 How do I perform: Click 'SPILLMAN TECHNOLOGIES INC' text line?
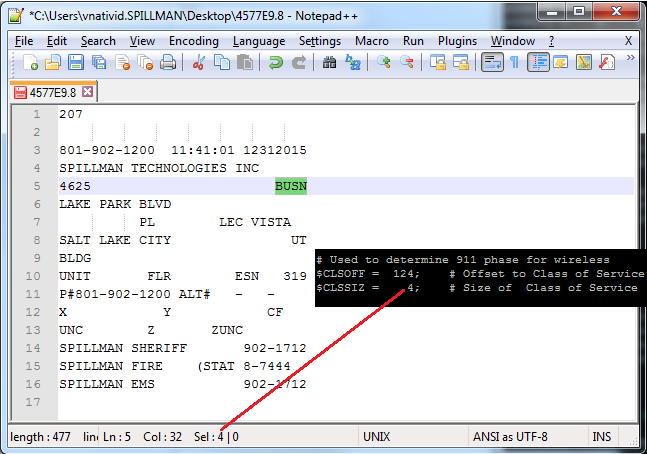point(159,168)
